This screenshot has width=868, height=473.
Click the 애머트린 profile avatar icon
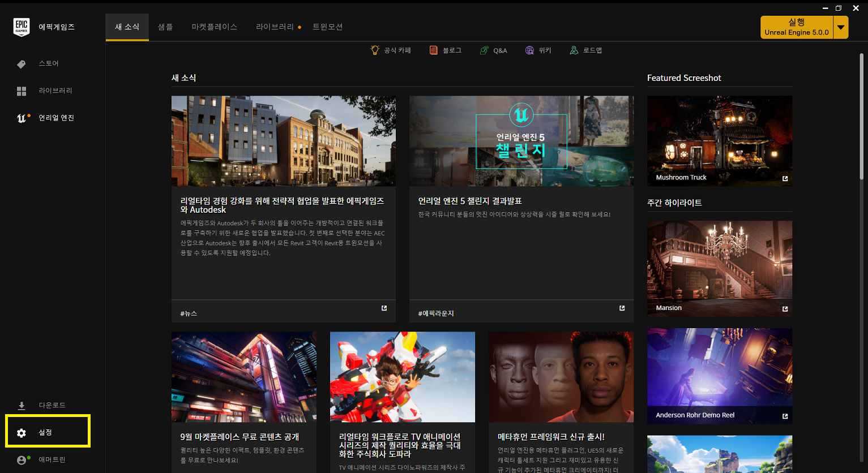point(22,460)
